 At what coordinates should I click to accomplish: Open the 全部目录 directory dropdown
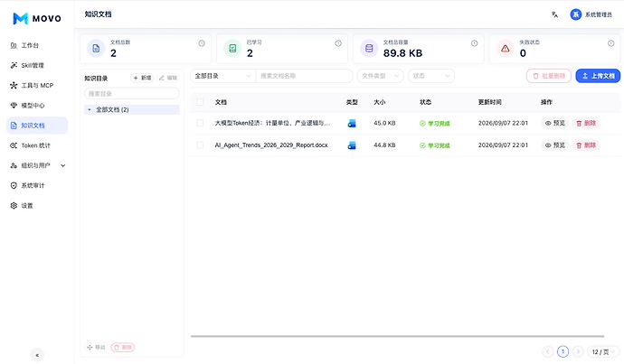pyautogui.click(x=222, y=76)
